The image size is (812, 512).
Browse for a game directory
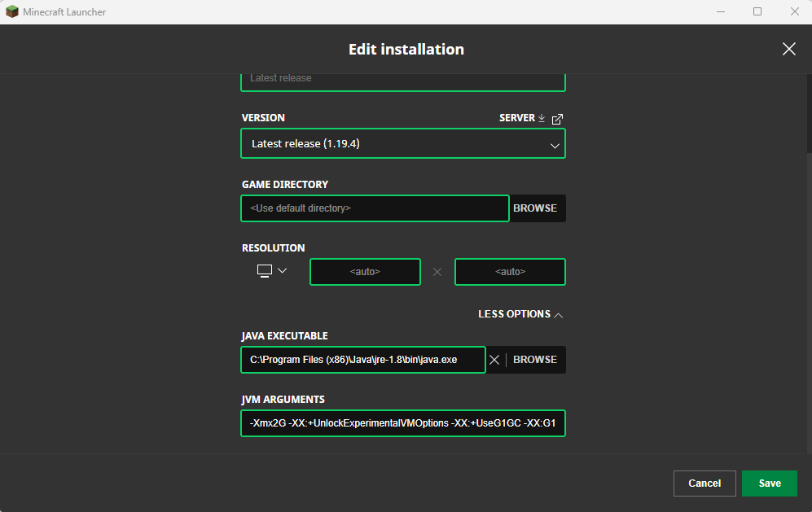click(x=535, y=208)
